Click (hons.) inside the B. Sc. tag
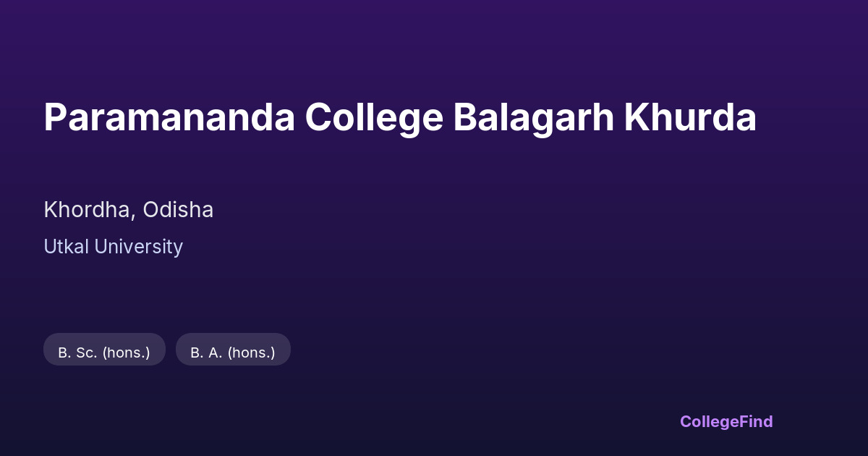 tap(126, 352)
